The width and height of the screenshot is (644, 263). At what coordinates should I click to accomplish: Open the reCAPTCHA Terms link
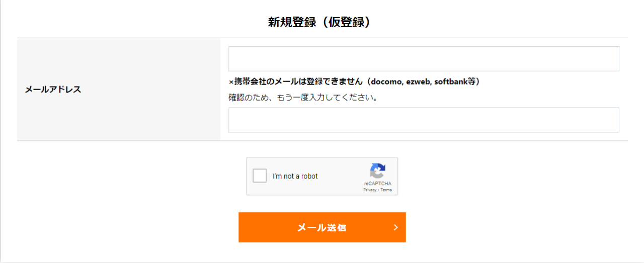pyautogui.click(x=386, y=190)
